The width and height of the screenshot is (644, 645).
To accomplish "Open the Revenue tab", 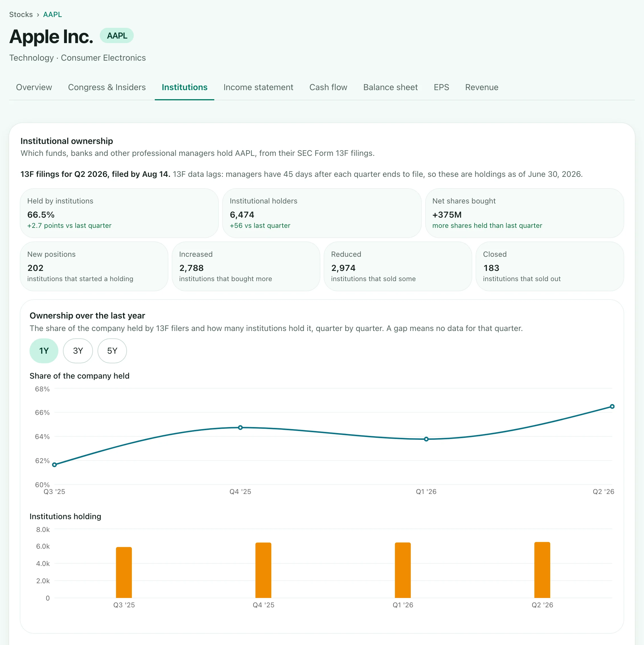I will (x=482, y=87).
